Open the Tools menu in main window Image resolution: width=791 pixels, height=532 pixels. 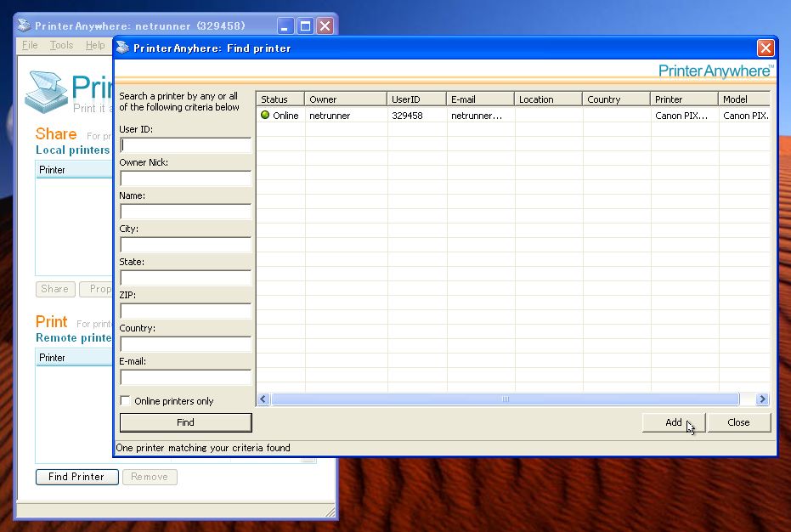tap(61, 45)
